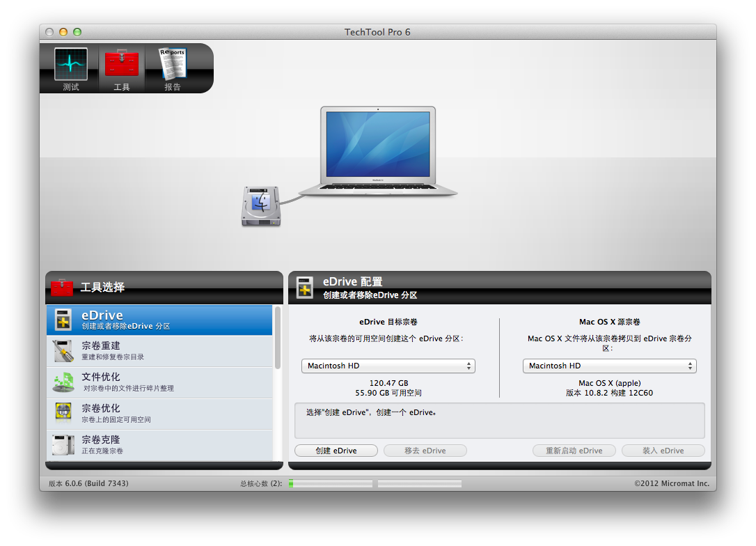Click the eDrive icon in tool list

63,320
